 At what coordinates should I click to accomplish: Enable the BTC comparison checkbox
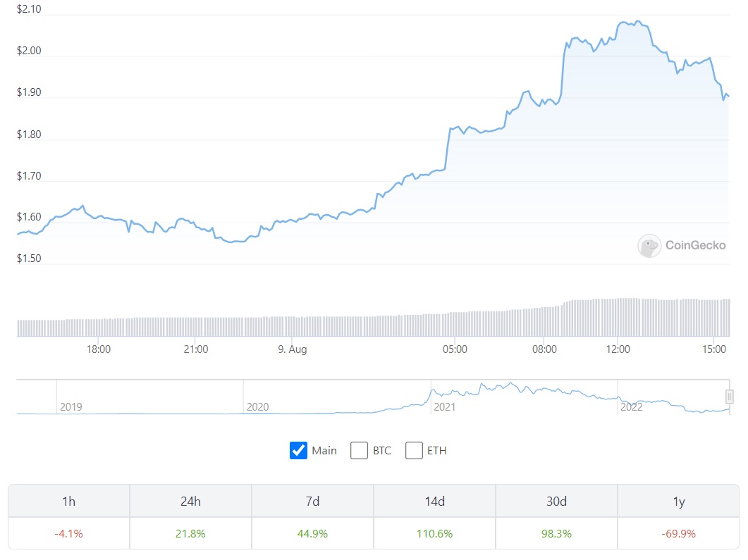pyautogui.click(x=359, y=450)
